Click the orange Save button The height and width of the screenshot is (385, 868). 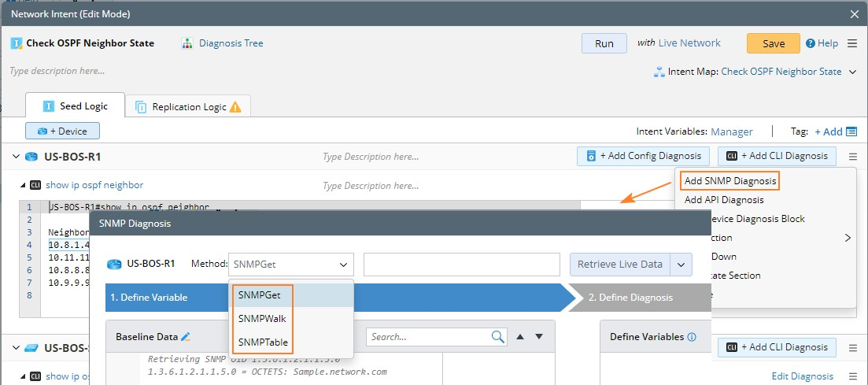[773, 44]
